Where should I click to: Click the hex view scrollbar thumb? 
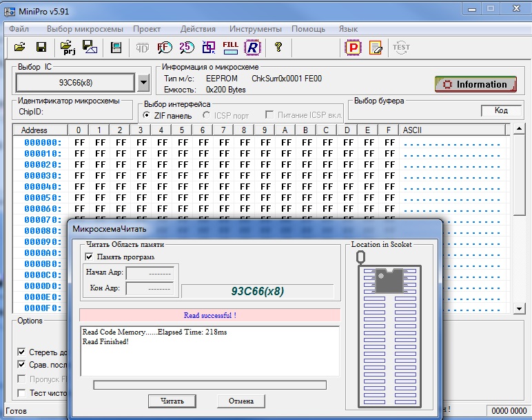point(519,174)
